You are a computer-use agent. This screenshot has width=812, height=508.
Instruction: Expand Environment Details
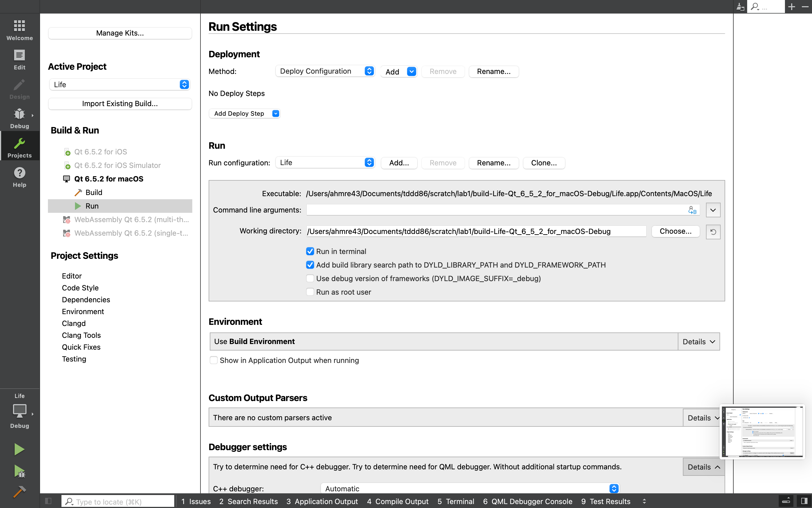click(x=699, y=342)
